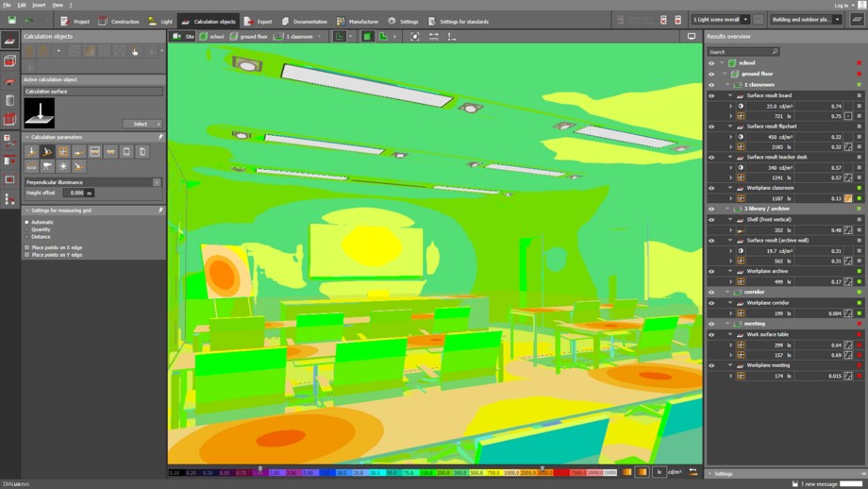This screenshot has width=868, height=489.
Task: Click the Manufacturer icon in toolbar
Action: click(x=340, y=21)
